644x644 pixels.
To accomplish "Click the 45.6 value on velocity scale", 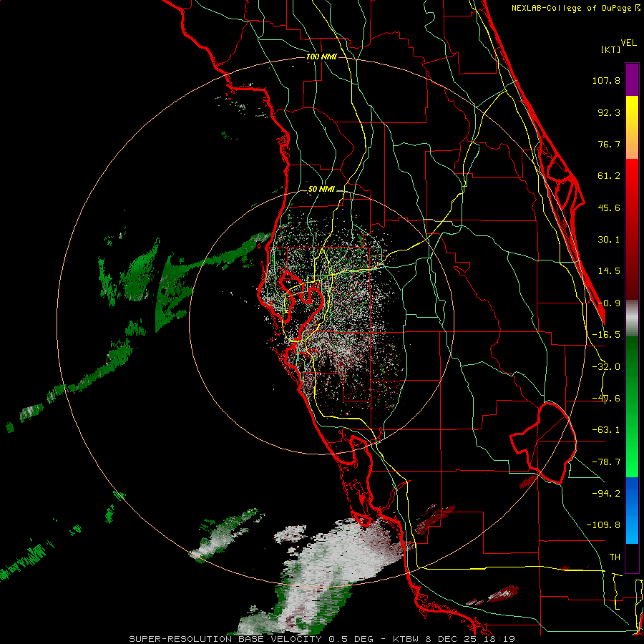I will pyautogui.click(x=609, y=208).
